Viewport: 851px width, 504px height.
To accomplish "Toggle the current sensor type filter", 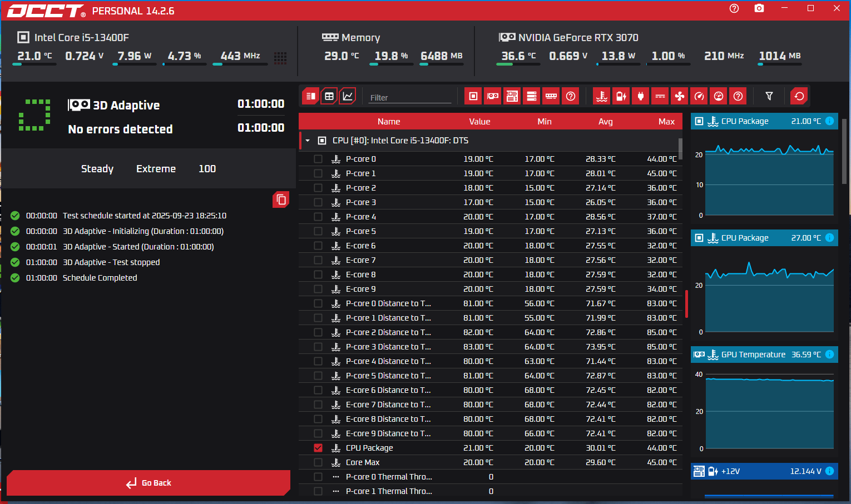I will click(660, 96).
